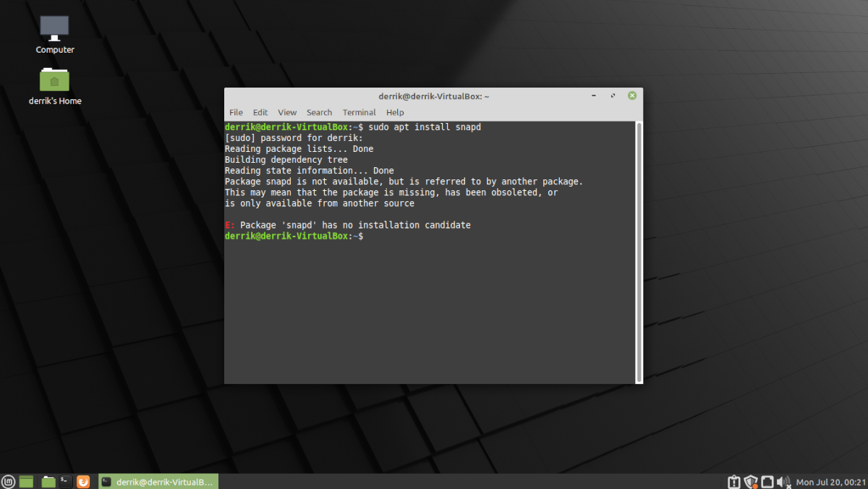Screen dimensions: 868x489
Task: Click the 'is only available from another source' line
Action: pos(320,203)
